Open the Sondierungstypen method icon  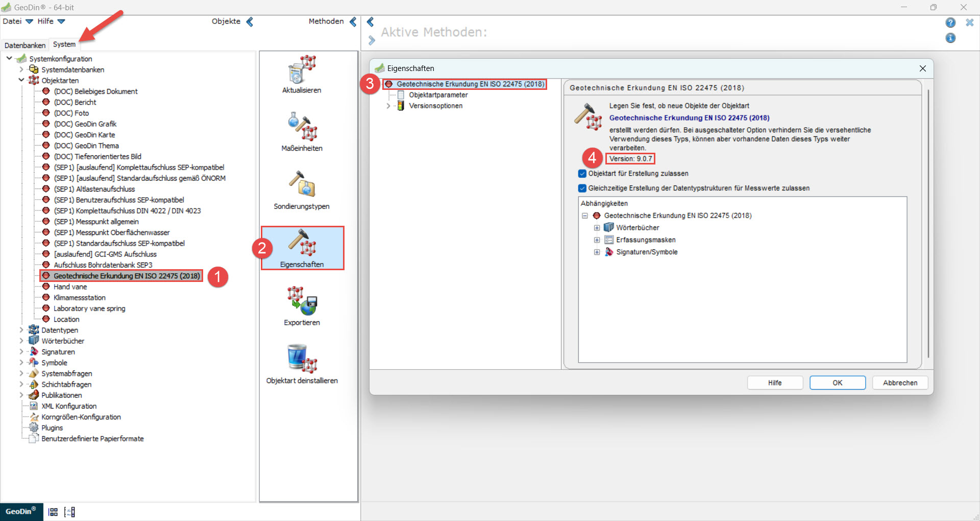(x=302, y=184)
